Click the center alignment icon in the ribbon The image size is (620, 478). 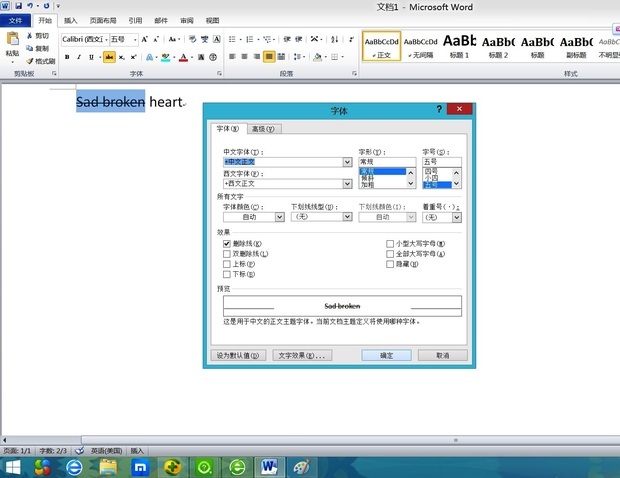click(242, 57)
